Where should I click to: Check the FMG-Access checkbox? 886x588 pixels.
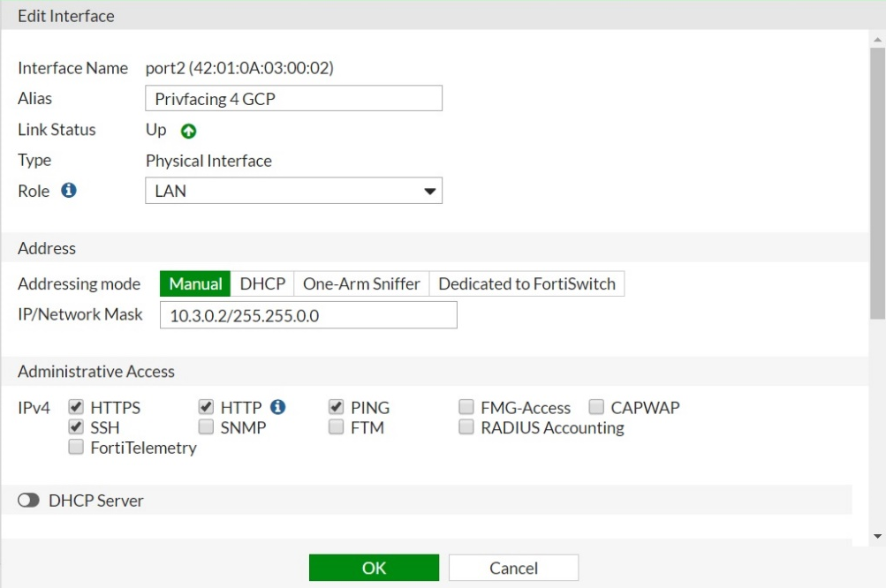coord(466,407)
